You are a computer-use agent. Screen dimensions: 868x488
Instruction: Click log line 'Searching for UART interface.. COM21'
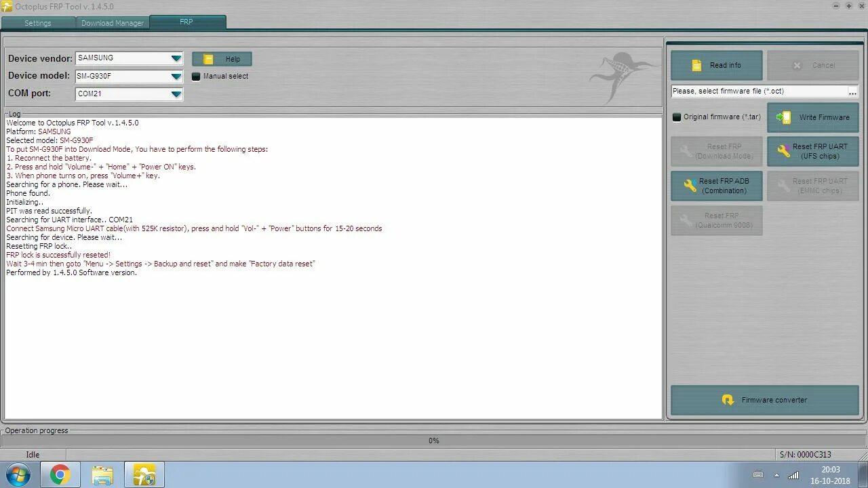[x=70, y=220]
